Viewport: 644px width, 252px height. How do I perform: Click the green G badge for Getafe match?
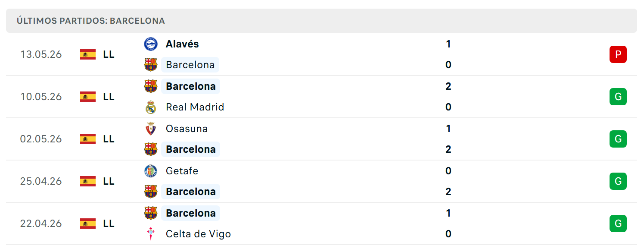click(x=618, y=181)
